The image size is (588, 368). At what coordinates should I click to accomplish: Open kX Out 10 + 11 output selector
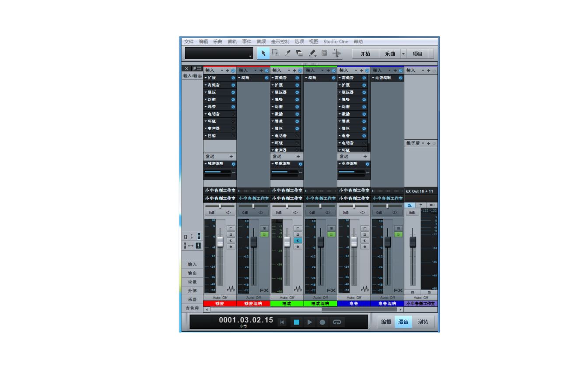[421, 191]
